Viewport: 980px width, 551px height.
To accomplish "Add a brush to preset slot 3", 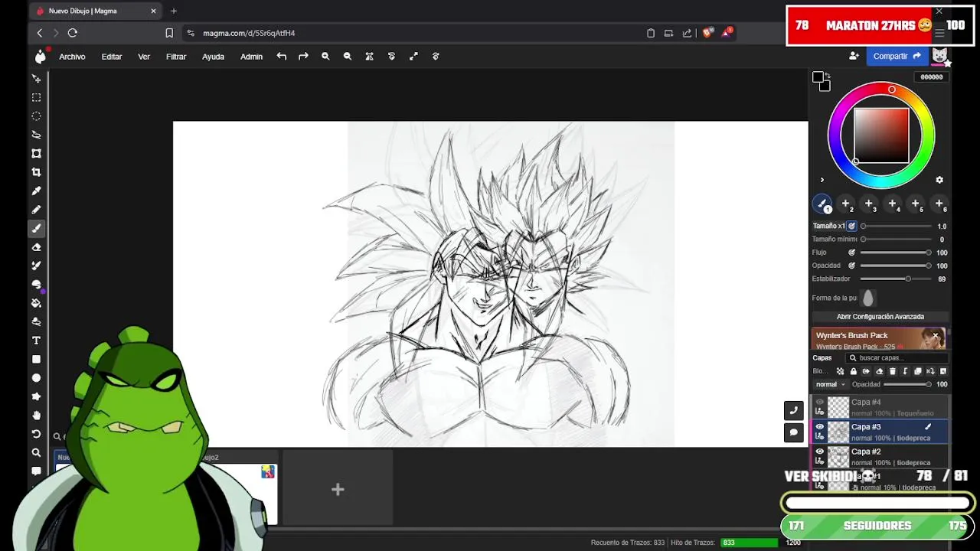I will pos(869,204).
